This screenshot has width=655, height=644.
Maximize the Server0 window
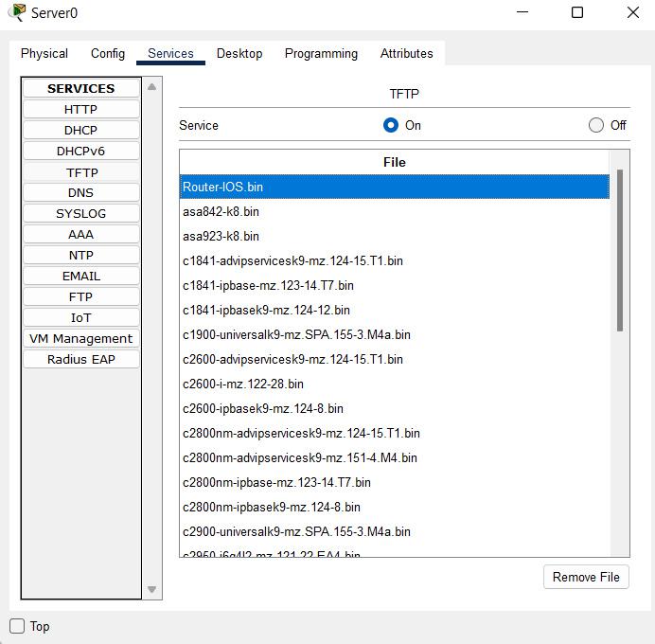tap(577, 12)
